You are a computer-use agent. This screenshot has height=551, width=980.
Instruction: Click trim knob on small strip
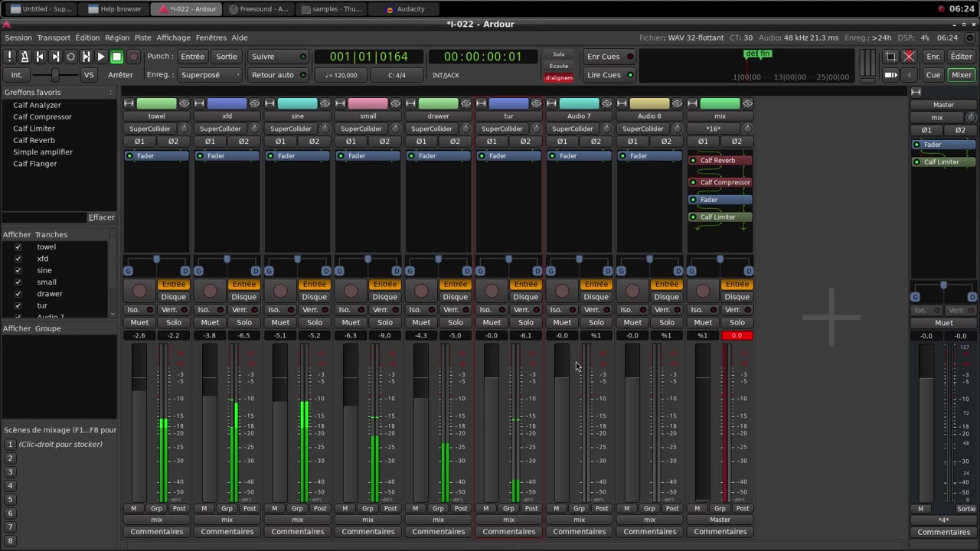pos(396,129)
